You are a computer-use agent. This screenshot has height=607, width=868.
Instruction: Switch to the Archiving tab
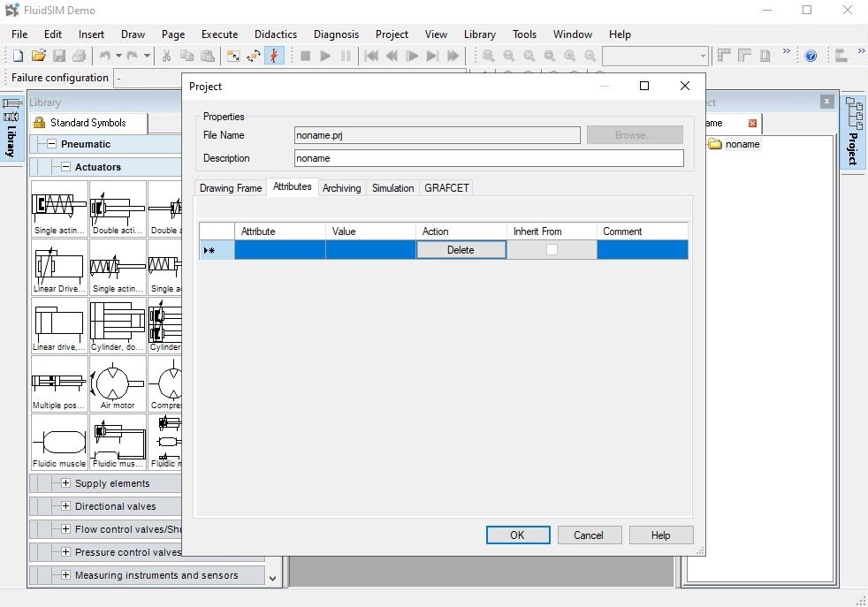coord(341,188)
